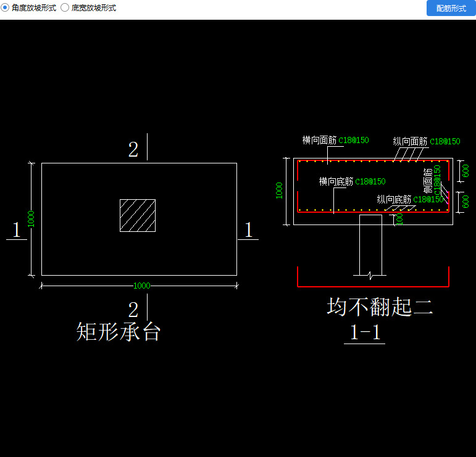Click the section mark 2 below the plan
The width and height of the screenshot is (476, 457).
(x=133, y=310)
